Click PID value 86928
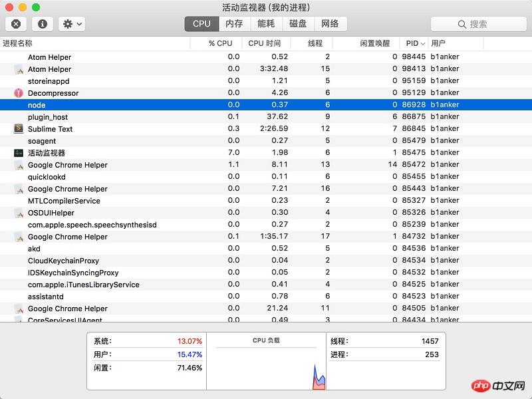This screenshot has height=399, width=532. 414,104
